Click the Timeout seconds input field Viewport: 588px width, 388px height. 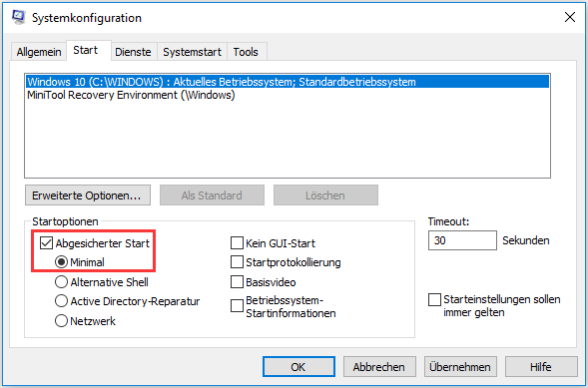(x=462, y=240)
